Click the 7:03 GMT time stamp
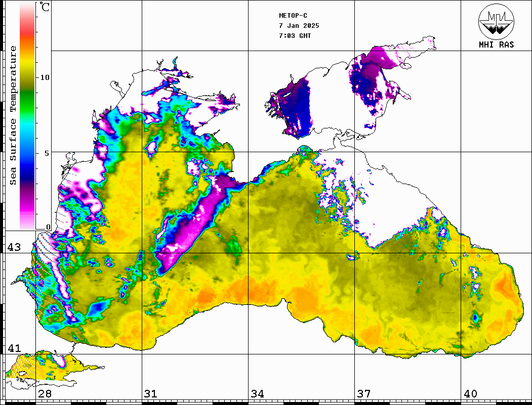 coord(295,36)
